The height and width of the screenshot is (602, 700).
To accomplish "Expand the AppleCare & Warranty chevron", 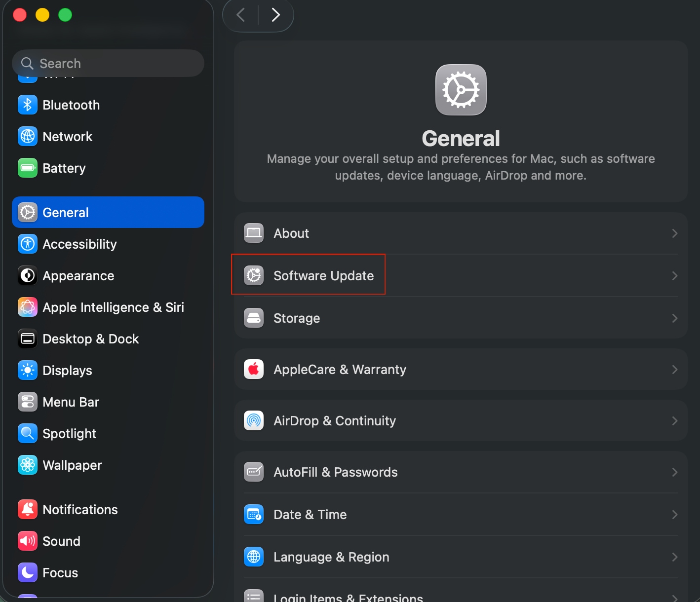I will click(675, 370).
